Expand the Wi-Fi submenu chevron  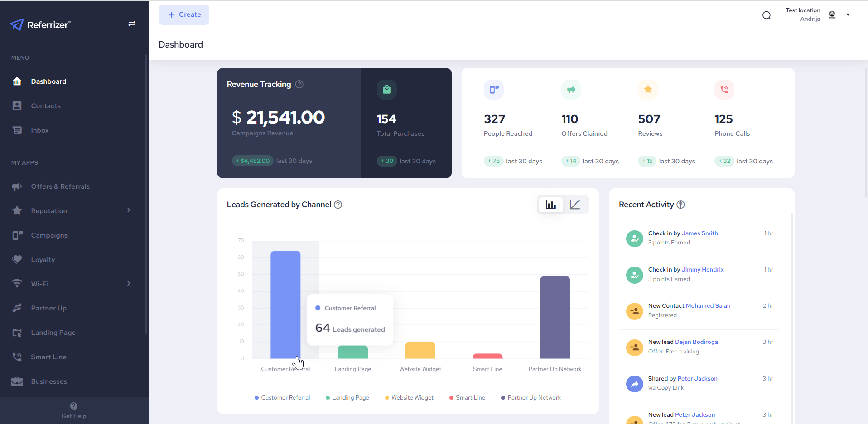click(x=129, y=284)
